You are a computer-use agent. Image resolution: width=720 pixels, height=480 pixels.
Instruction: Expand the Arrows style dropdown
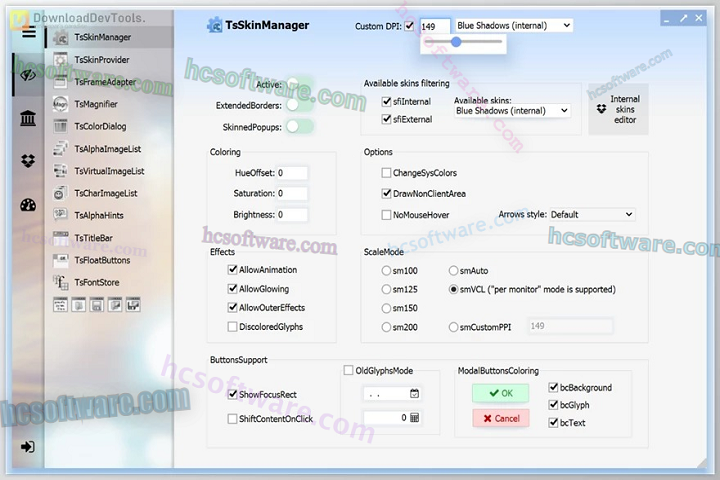pos(592,214)
